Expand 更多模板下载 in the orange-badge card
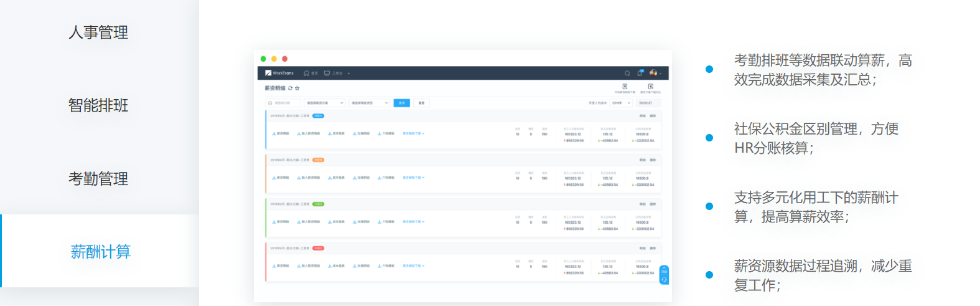The width and height of the screenshot is (980, 306). pyautogui.click(x=414, y=178)
